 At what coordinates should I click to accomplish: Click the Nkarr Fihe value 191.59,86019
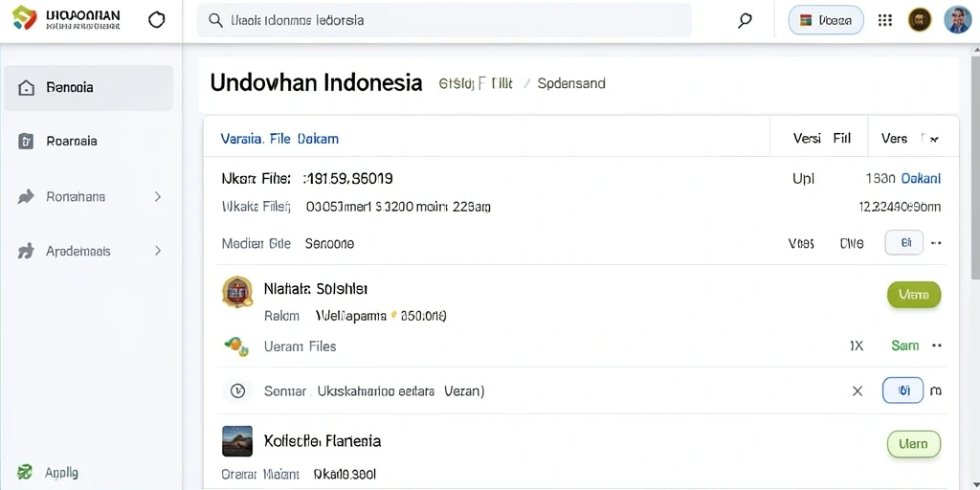[347, 179]
